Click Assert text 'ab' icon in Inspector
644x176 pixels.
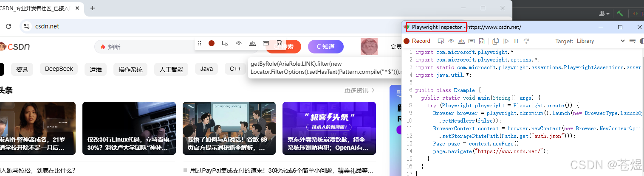[x=461, y=41]
